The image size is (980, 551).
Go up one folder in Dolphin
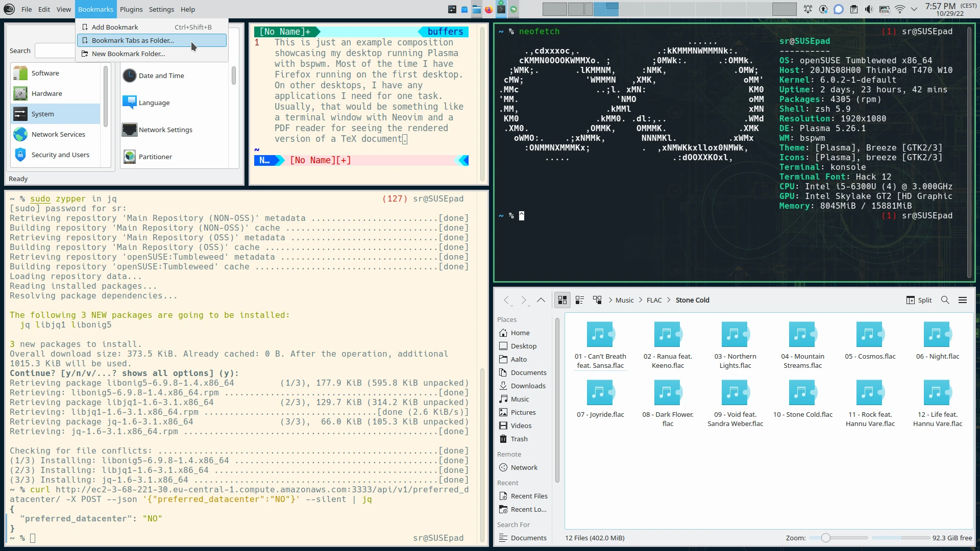click(541, 300)
